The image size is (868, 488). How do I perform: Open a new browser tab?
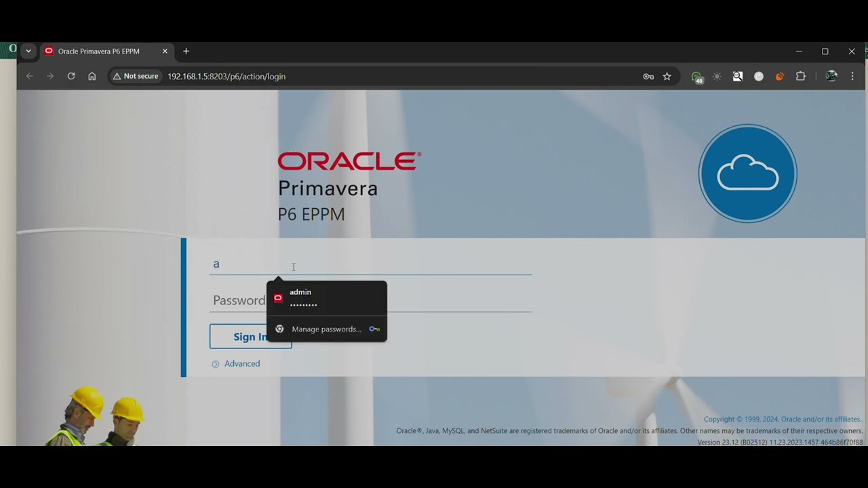tap(186, 52)
